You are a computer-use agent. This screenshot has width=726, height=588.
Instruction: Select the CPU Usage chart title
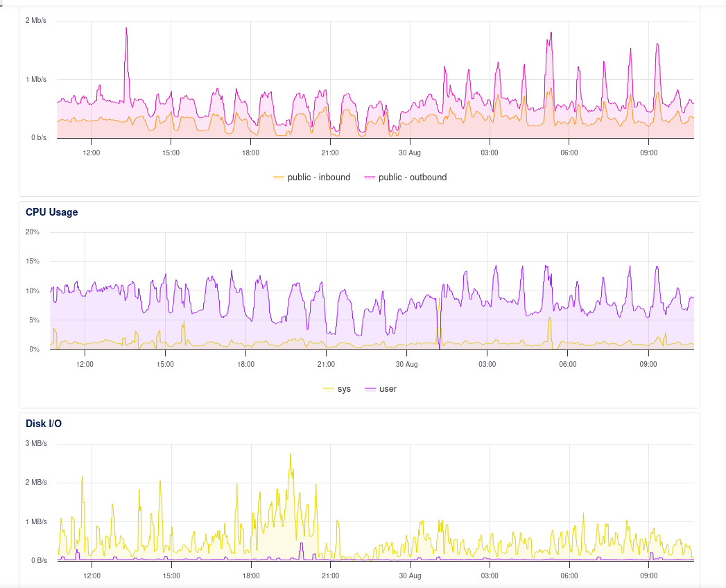[51, 212]
